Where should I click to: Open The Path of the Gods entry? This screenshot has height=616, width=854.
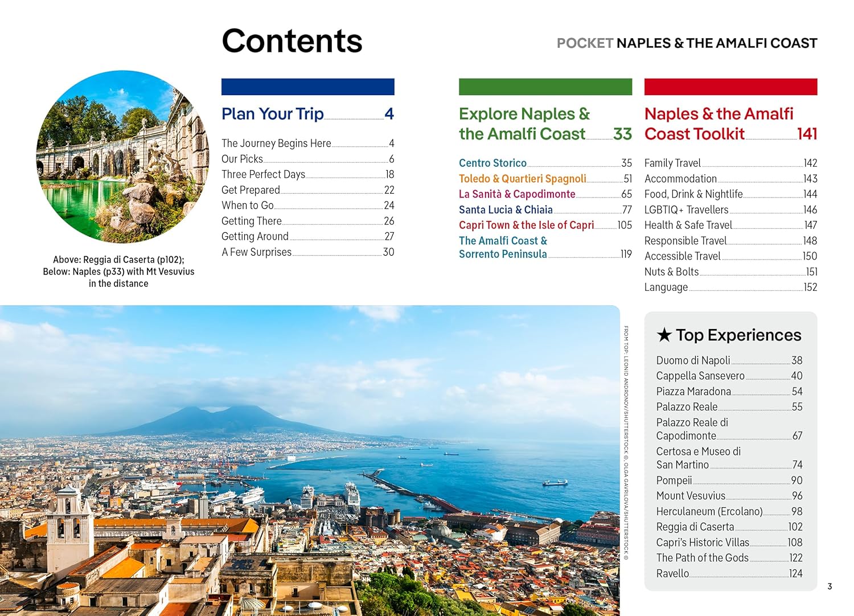pos(702,558)
